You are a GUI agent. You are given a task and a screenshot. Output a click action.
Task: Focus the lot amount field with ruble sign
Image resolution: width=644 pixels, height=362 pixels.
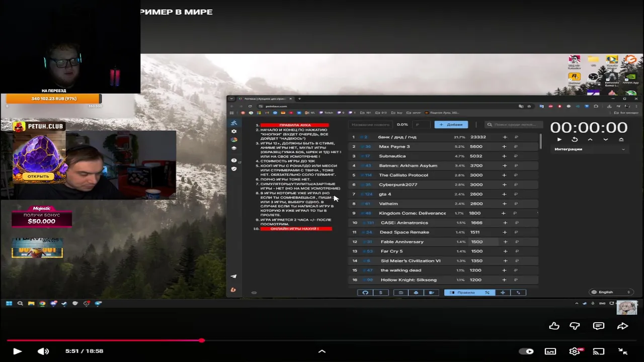coord(421,125)
